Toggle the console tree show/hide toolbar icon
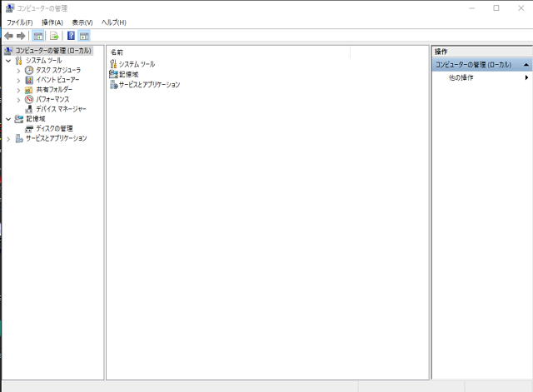The width and height of the screenshot is (533, 392). point(38,36)
